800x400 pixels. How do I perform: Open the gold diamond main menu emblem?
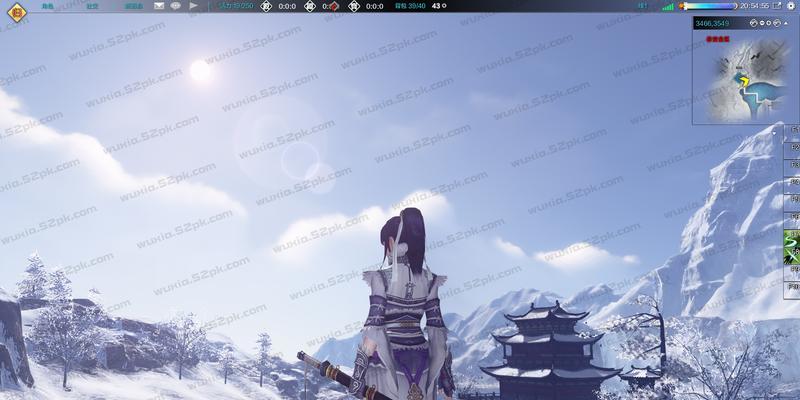17,12
